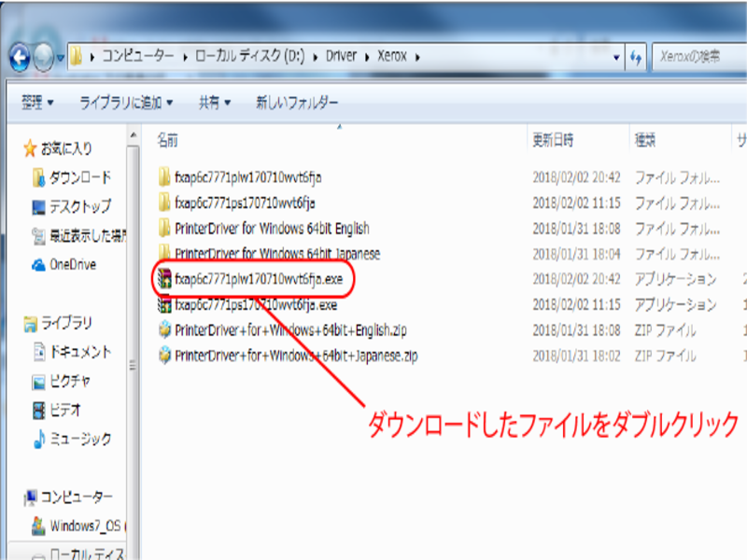Sort by the 更新日時 column header
The height and width of the screenshot is (560, 747).
click(x=553, y=140)
